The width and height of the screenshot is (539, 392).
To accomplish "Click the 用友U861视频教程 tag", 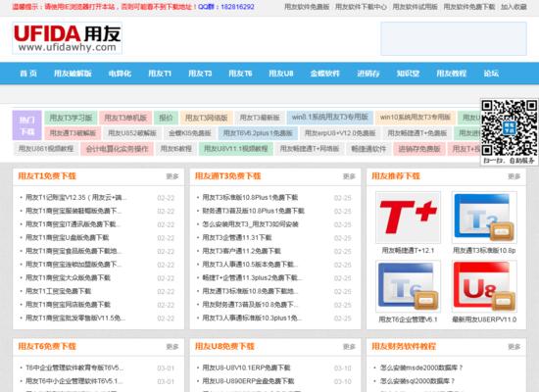I will (46, 149).
